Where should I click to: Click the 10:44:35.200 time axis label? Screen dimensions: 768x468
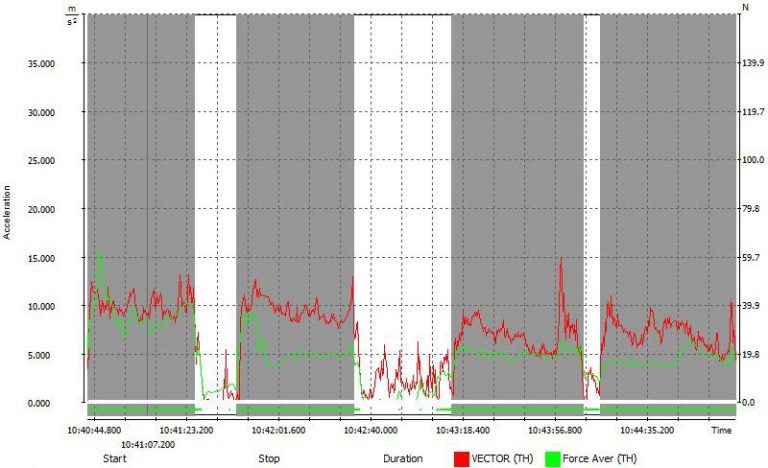point(645,430)
